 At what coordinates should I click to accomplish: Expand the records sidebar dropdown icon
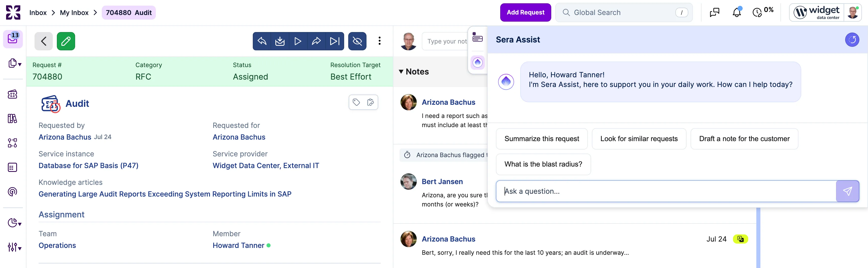click(14, 63)
